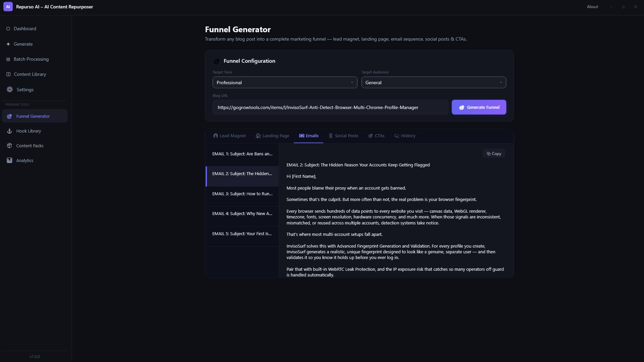Click the email subject line text
Viewport: 644px width, 362px height.
click(x=358, y=165)
